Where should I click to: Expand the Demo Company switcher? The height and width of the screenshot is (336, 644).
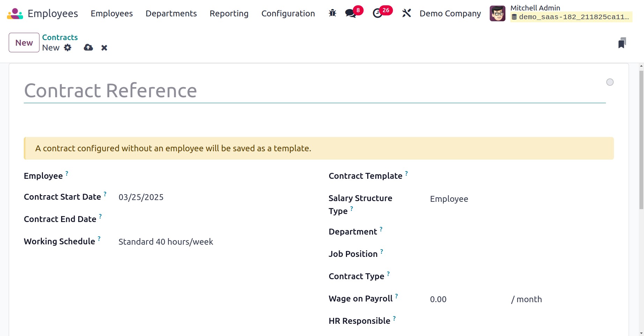click(450, 14)
